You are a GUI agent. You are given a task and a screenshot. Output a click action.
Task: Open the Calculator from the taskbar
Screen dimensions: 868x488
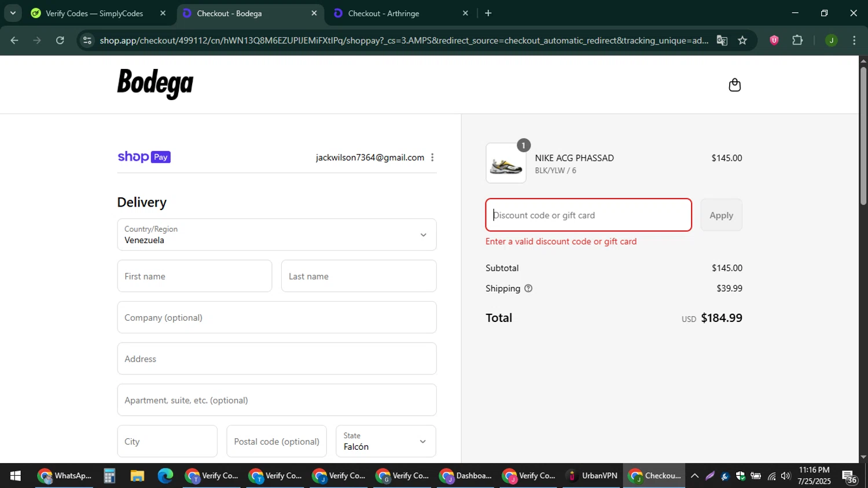pos(109,476)
